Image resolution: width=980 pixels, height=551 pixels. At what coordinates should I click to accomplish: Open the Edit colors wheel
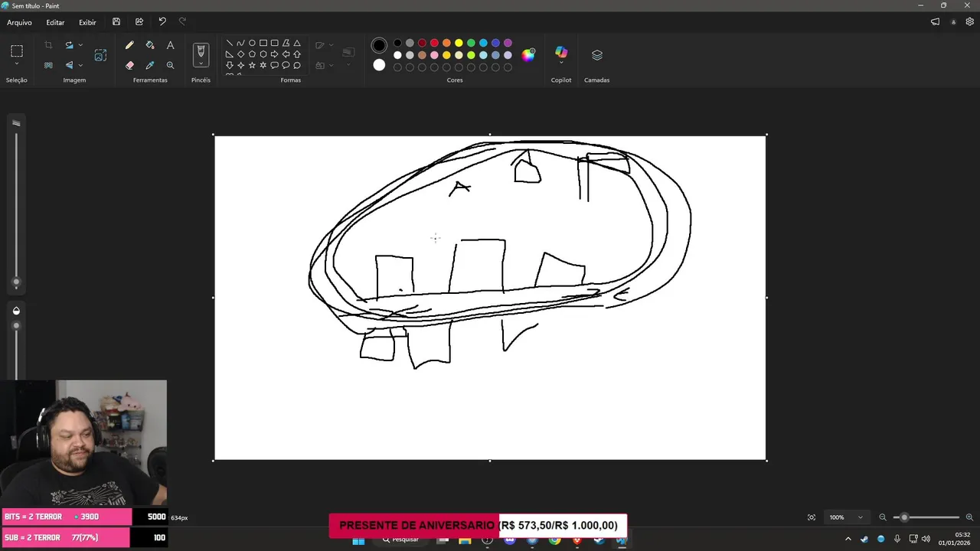tap(528, 54)
